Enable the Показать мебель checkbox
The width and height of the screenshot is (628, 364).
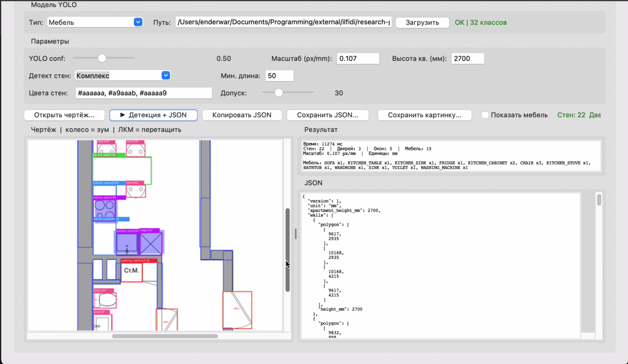[x=485, y=115]
